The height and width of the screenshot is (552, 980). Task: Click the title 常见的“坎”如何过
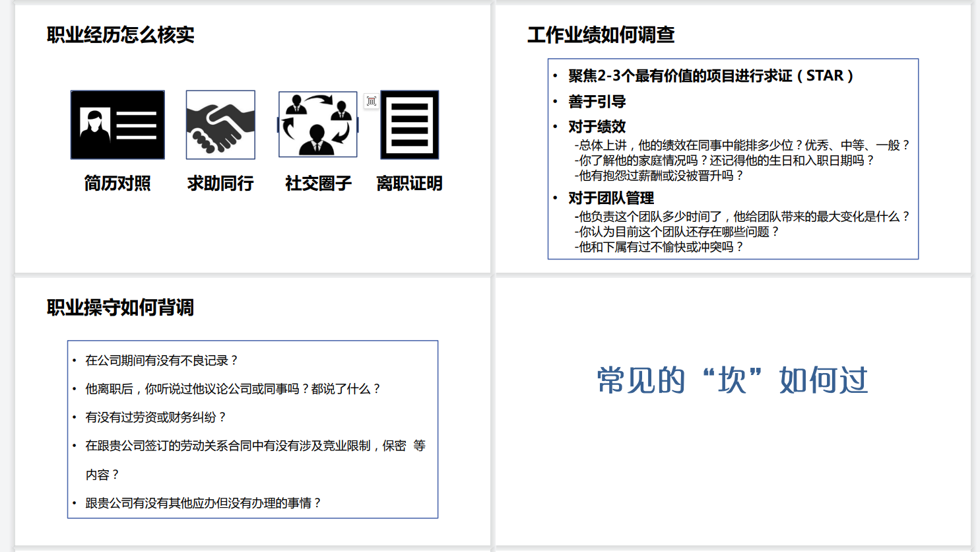(733, 380)
